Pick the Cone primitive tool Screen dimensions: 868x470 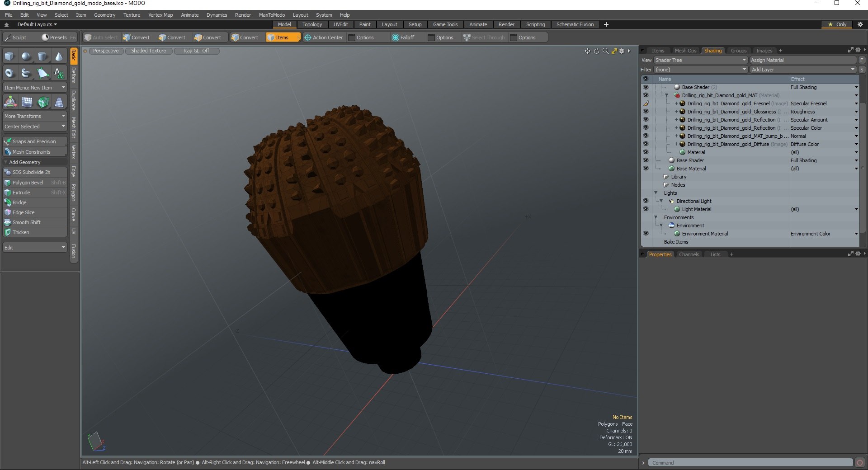pos(59,56)
